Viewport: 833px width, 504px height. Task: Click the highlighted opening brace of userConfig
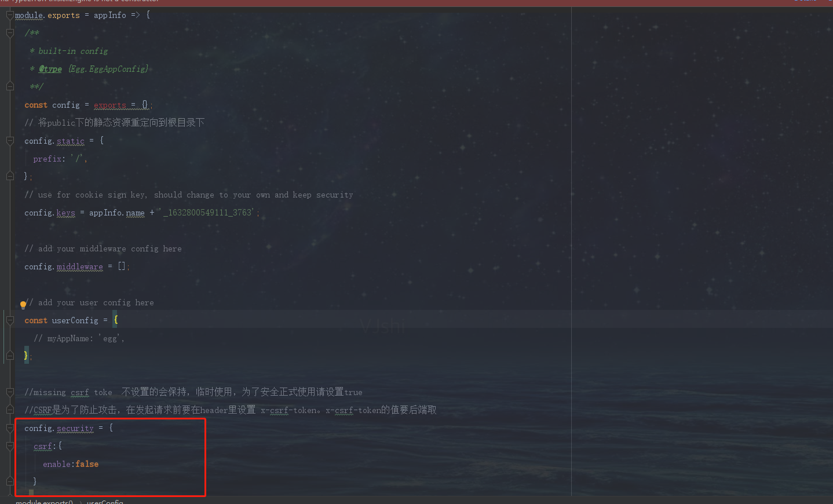pyautogui.click(x=115, y=320)
